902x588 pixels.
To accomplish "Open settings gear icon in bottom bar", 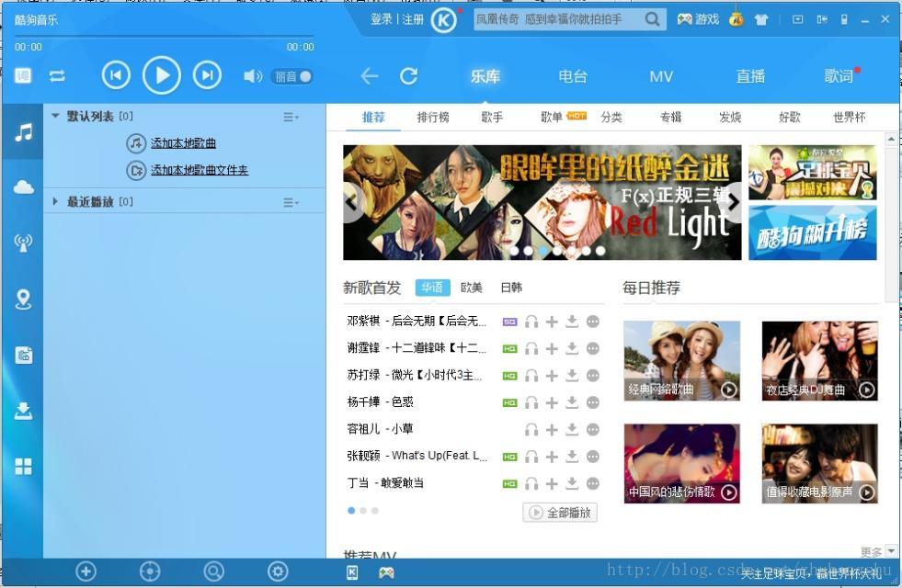I will (278, 571).
